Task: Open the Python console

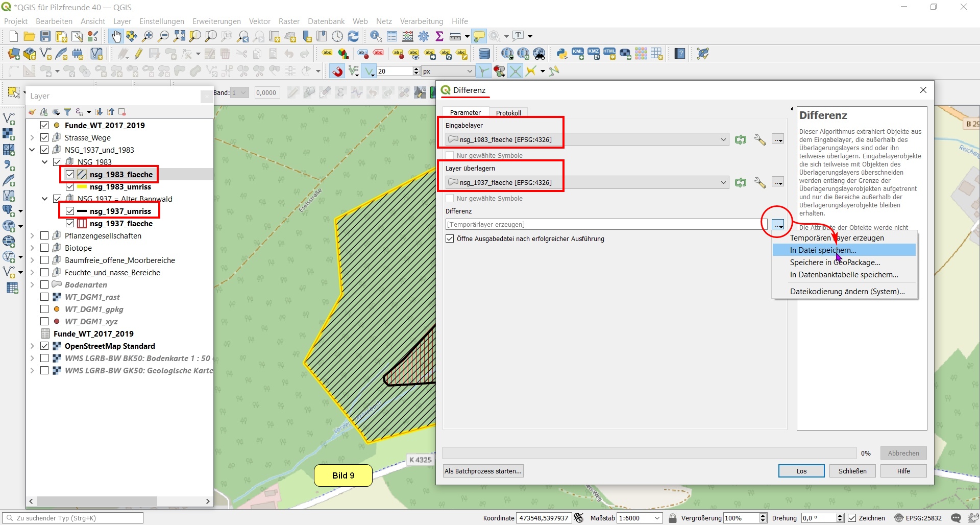Action: pos(562,54)
